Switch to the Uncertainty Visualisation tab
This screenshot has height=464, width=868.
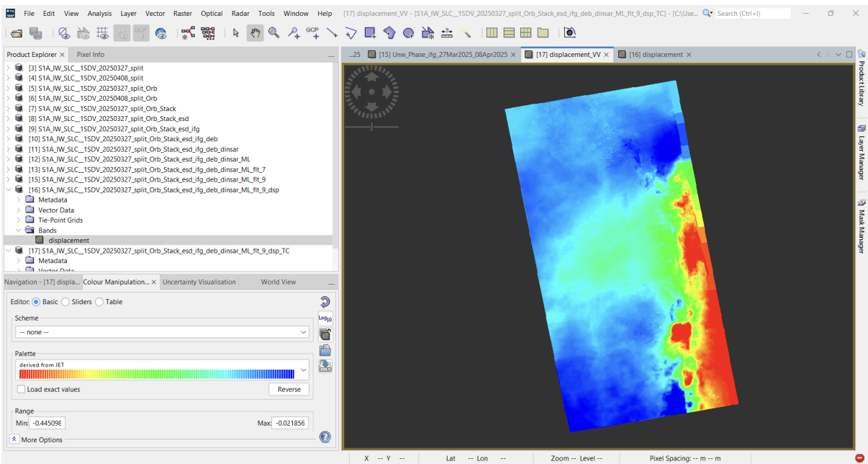[x=199, y=282]
